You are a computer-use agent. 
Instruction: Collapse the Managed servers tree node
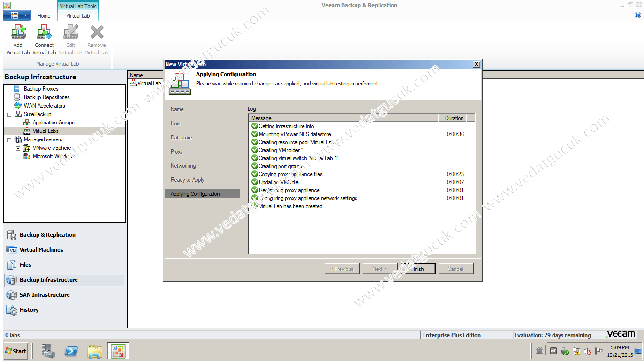coord(9,139)
